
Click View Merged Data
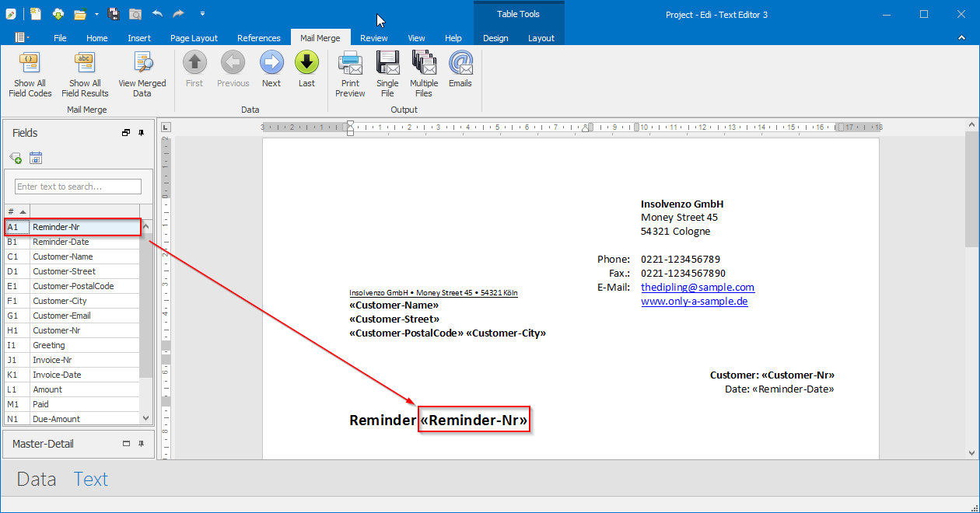tap(142, 75)
